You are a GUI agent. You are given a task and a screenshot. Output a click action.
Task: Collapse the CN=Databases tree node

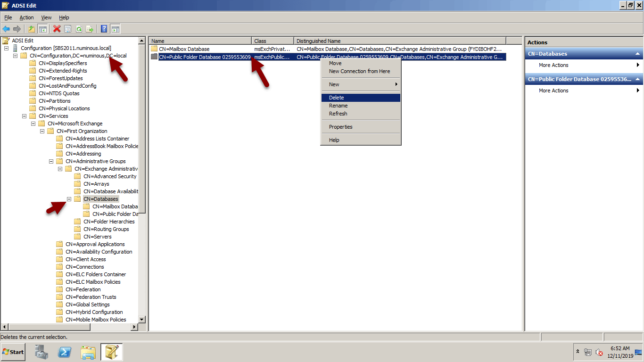[x=69, y=199]
